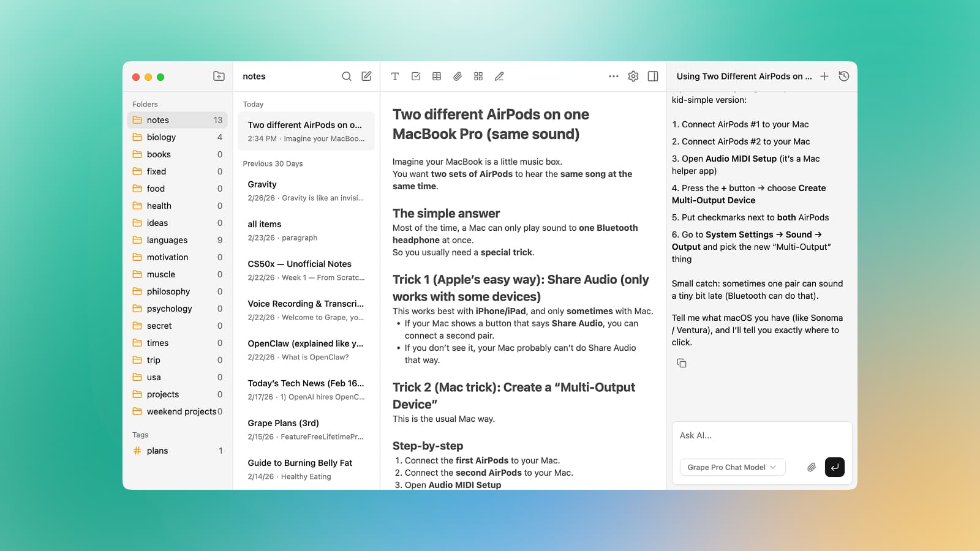Open the AI settings gear icon
The height and width of the screenshot is (551, 980).
[x=633, y=77]
